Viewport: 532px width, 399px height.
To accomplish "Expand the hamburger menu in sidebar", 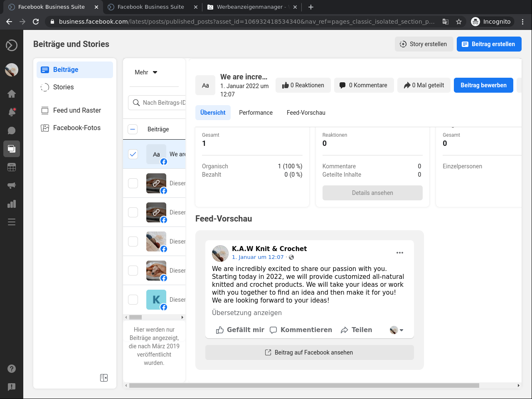I will click(x=12, y=222).
